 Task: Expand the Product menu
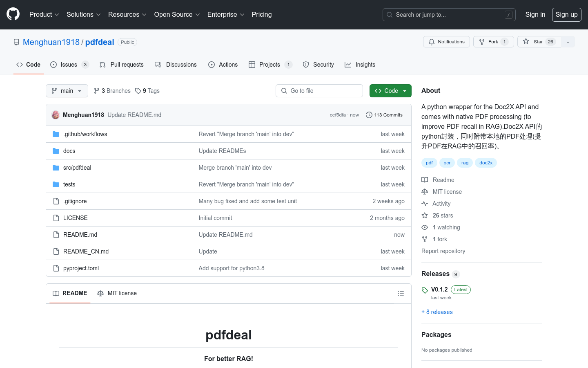pyautogui.click(x=44, y=14)
